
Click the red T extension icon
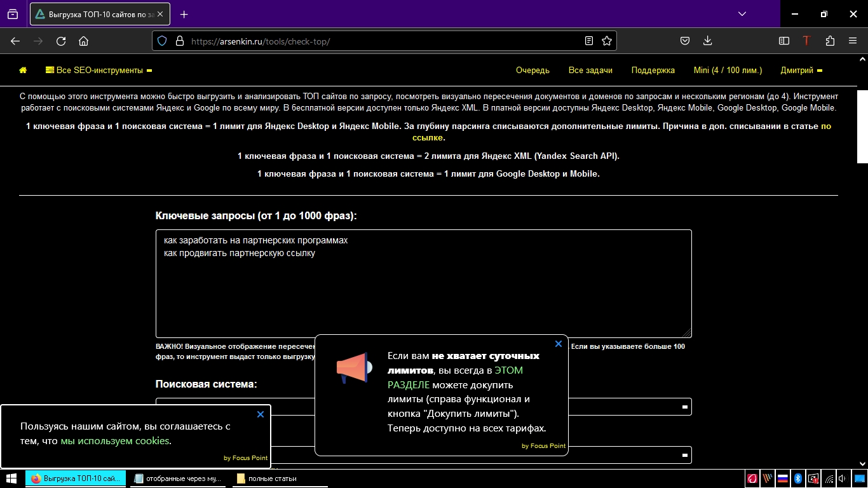(x=806, y=41)
